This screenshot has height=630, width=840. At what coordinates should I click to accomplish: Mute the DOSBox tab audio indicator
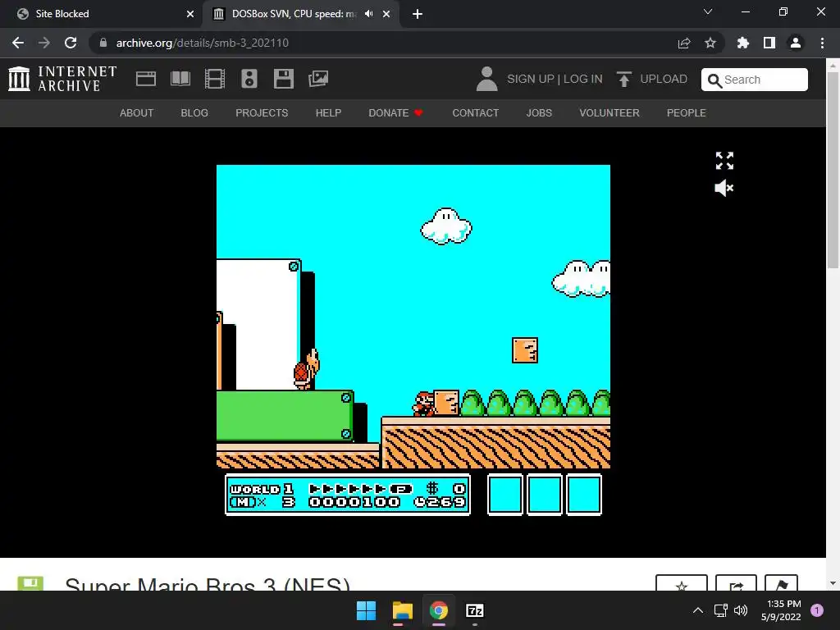coord(368,14)
